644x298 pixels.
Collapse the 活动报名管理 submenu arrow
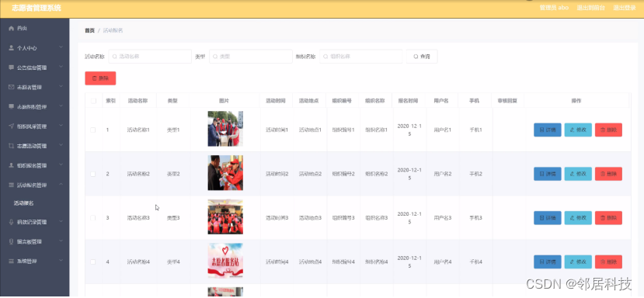[61, 185]
